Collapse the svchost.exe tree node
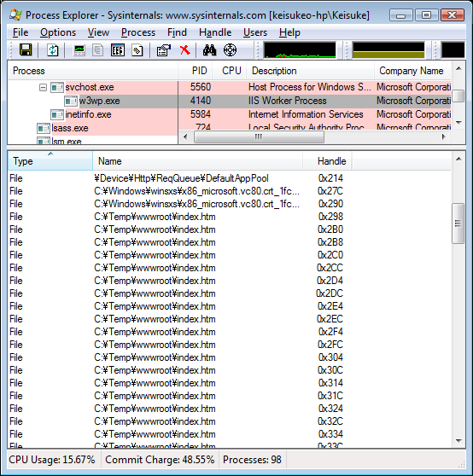The width and height of the screenshot is (473, 476). tap(44, 88)
